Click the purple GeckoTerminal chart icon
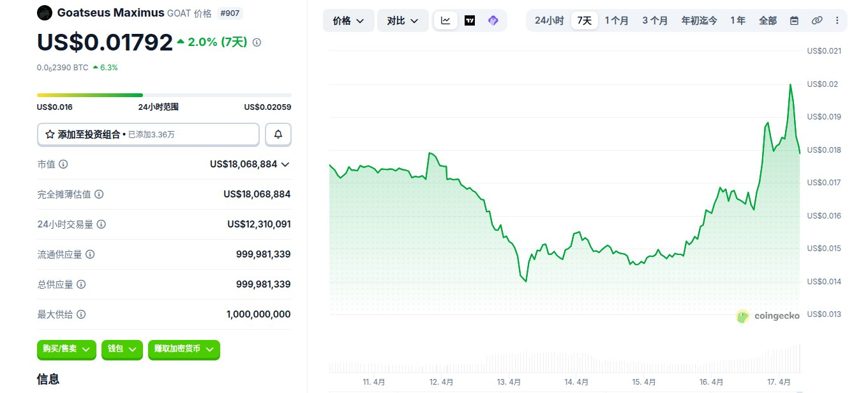The image size is (868, 393). click(x=493, y=20)
